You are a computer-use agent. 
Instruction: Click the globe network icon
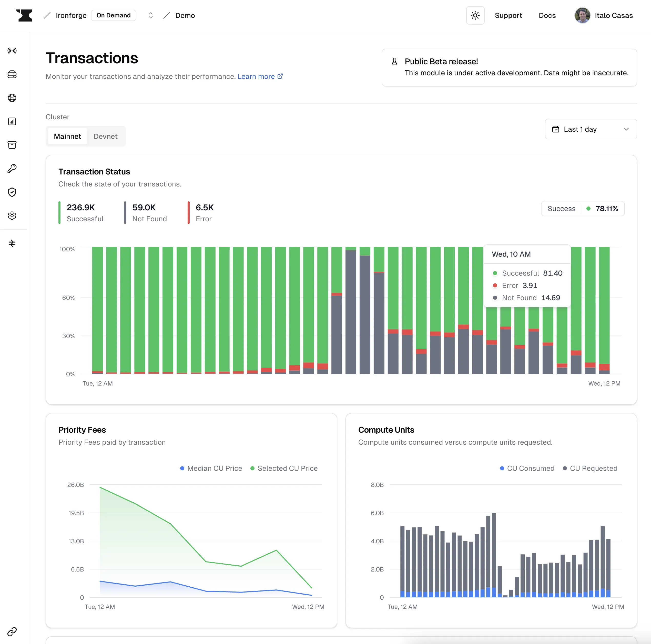(12, 98)
